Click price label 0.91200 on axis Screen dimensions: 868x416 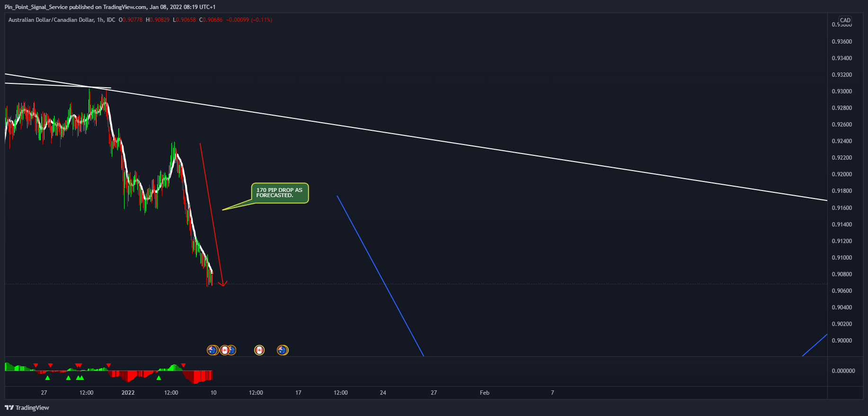click(x=841, y=241)
